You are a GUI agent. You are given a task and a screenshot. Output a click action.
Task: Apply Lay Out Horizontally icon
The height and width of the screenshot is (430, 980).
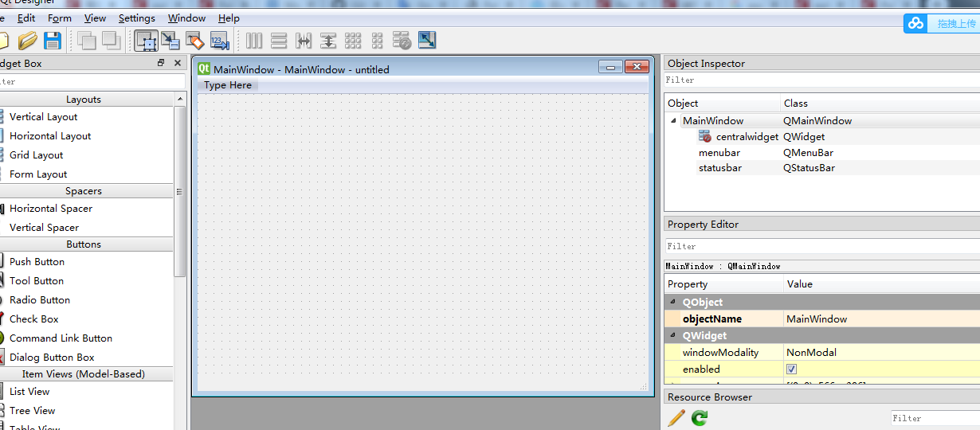pos(254,41)
